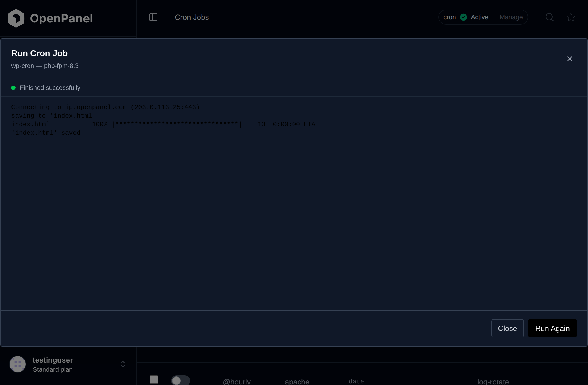
Task: Click the 'cron' service label
Action: click(450, 17)
